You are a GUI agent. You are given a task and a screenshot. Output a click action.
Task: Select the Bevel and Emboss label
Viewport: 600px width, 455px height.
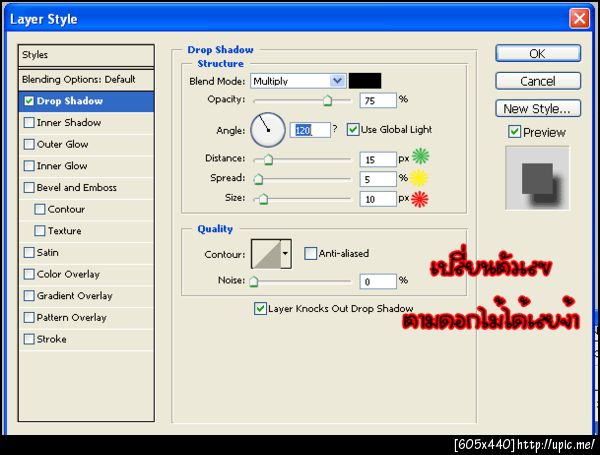77,188
